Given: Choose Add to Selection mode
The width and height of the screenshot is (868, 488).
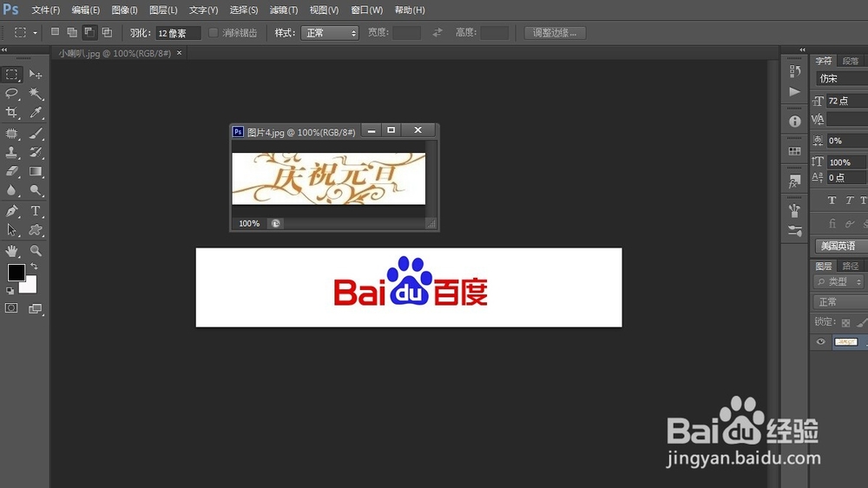Looking at the screenshot, I should tap(72, 33).
